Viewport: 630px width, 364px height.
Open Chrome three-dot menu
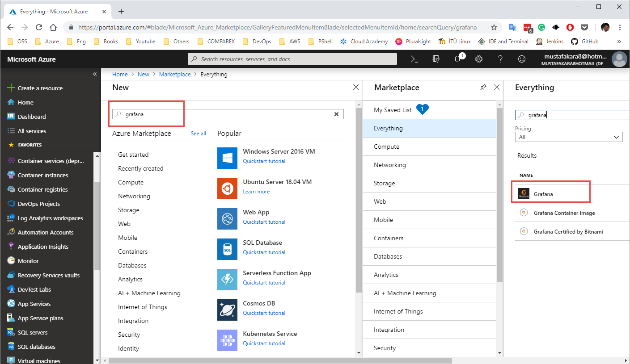[620, 27]
